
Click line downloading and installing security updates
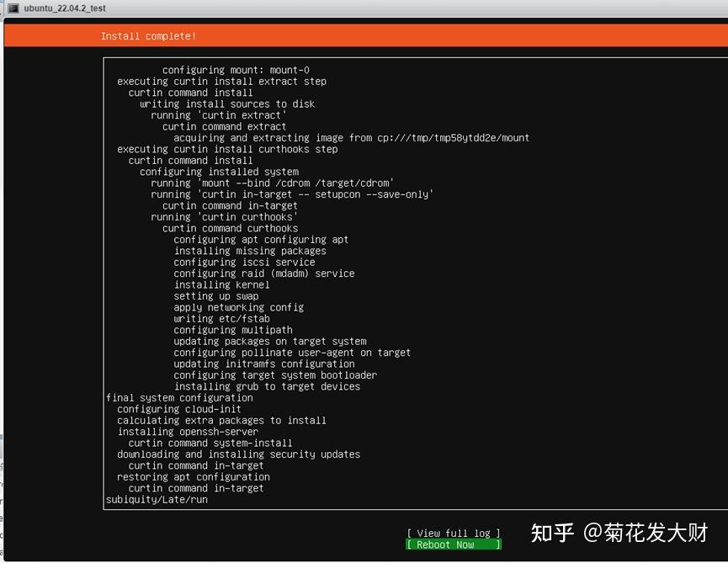(x=239, y=454)
